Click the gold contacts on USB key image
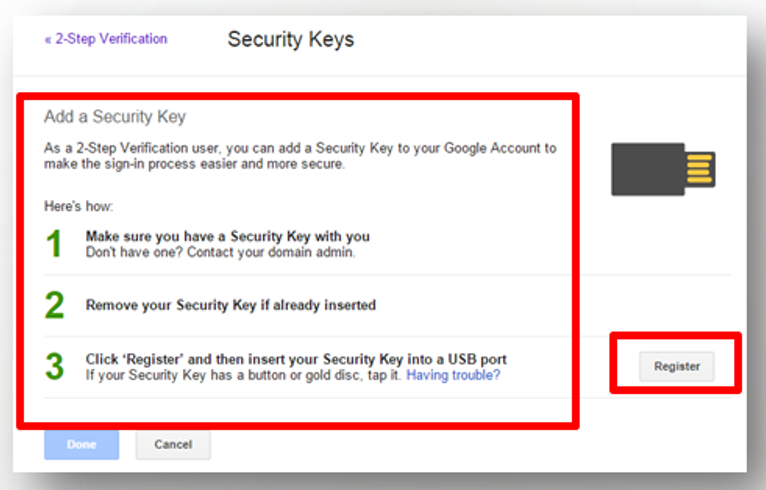The width and height of the screenshot is (766, 490). [699, 169]
